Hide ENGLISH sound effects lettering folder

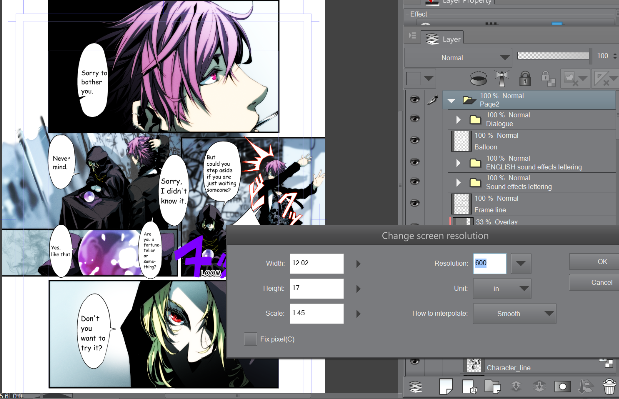pos(415,162)
